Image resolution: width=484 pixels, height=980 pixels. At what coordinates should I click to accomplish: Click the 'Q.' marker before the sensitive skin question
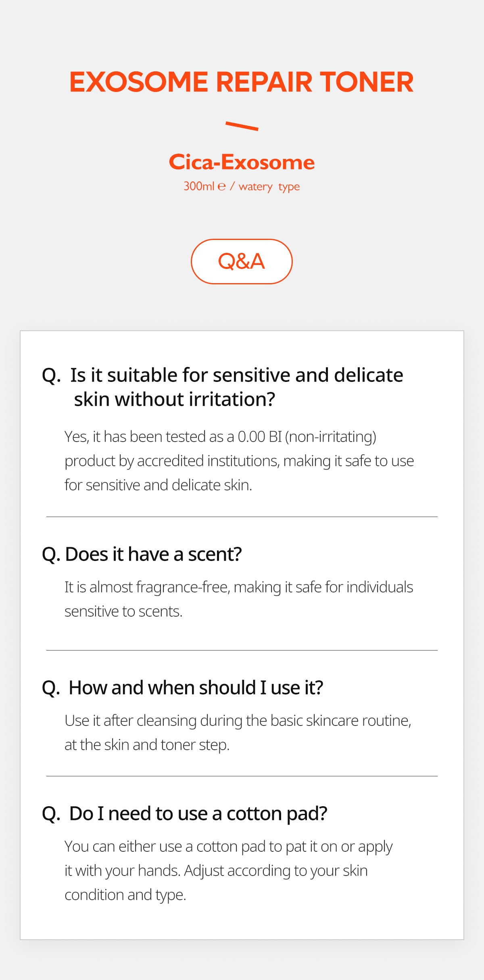coord(51,375)
